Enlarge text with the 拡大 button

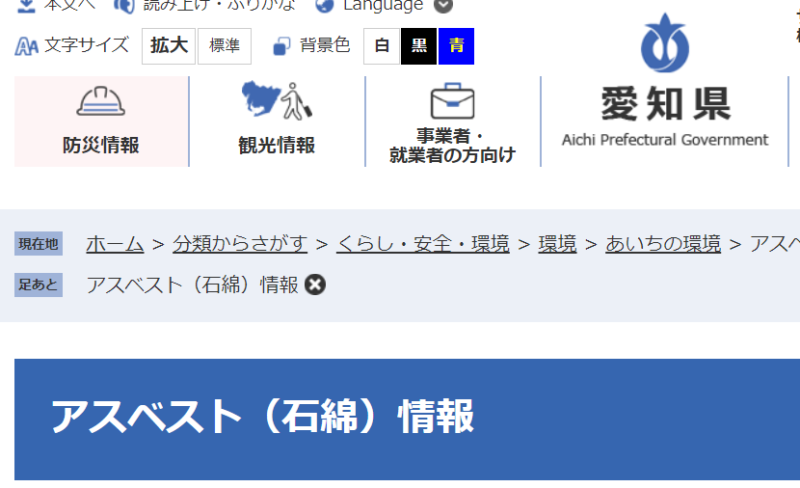tap(169, 46)
